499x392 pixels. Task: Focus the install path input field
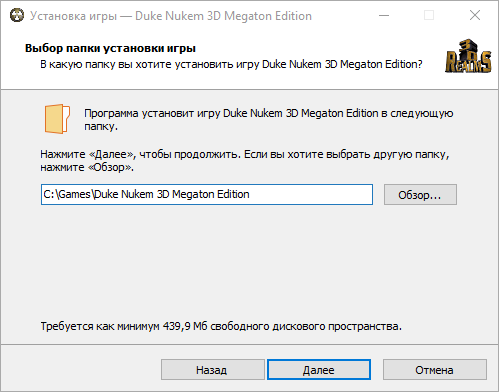[x=207, y=195]
